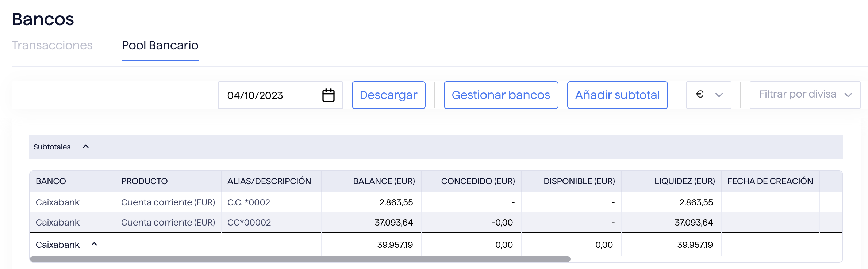Select the Pool Bancario tab
868x269 pixels.
[x=160, y=45]
